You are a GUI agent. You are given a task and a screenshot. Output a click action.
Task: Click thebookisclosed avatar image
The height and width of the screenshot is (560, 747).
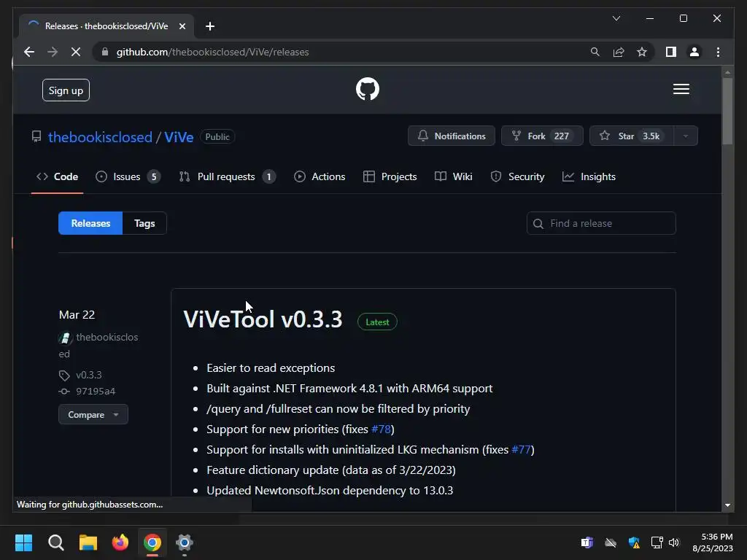(x=65, y=338)
